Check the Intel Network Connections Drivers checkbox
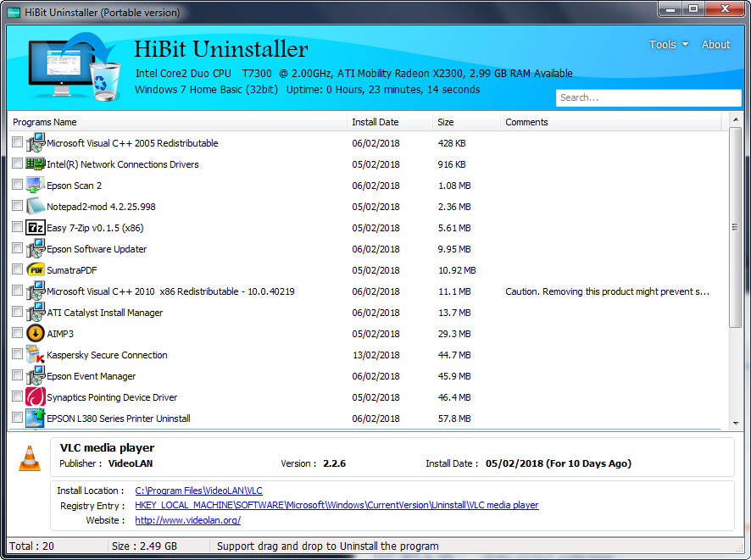The height and width of the screenshot is (560, 751). pos(17,164)
